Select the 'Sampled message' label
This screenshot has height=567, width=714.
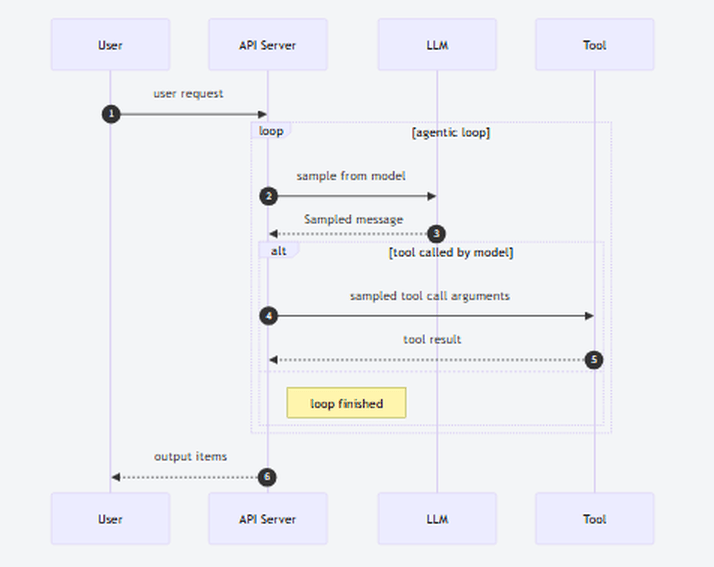(x=353, y=220)
